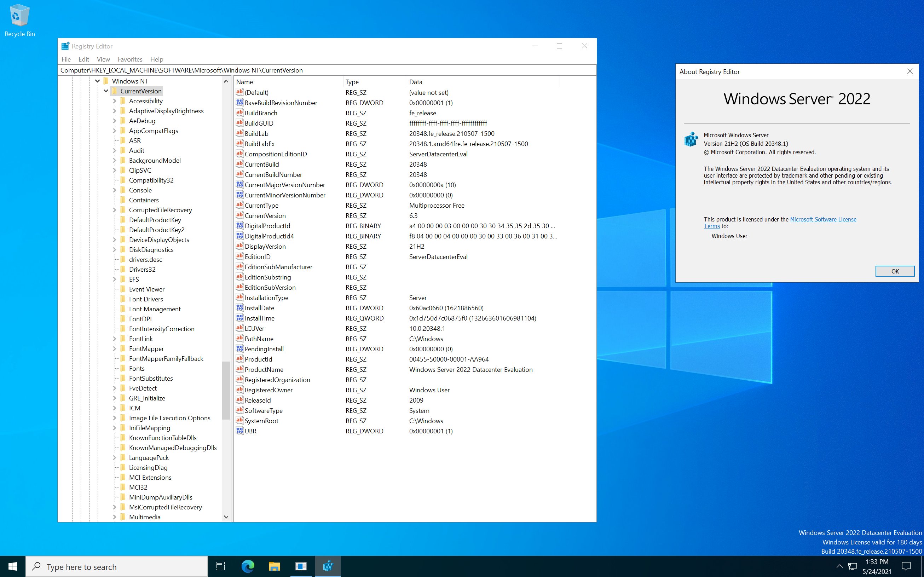Click the address bar path field
The image size is (924, 577).
tap(326, 69)
